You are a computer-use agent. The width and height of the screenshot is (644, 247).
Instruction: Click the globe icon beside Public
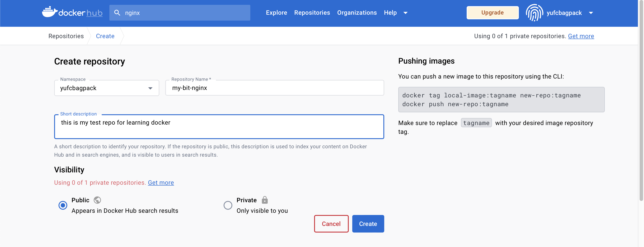tap(97, 200)
